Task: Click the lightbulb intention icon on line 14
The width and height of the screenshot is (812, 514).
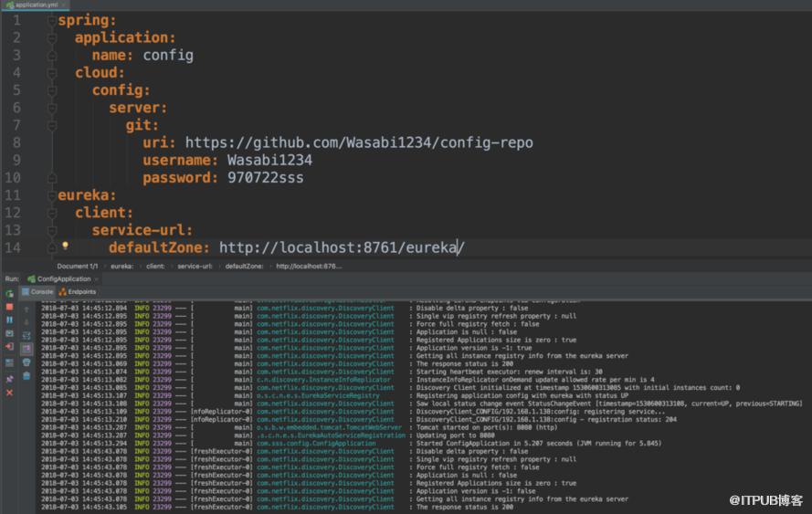Action: coord(65,246)
